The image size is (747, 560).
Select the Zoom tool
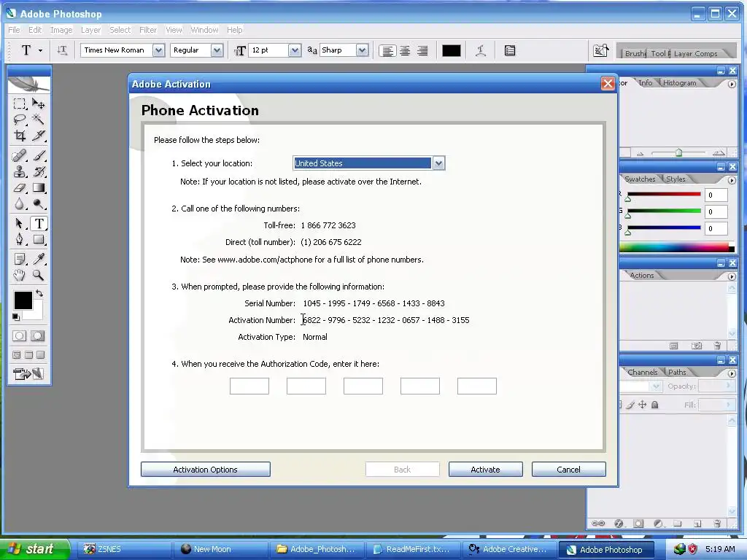coord(39,275)
